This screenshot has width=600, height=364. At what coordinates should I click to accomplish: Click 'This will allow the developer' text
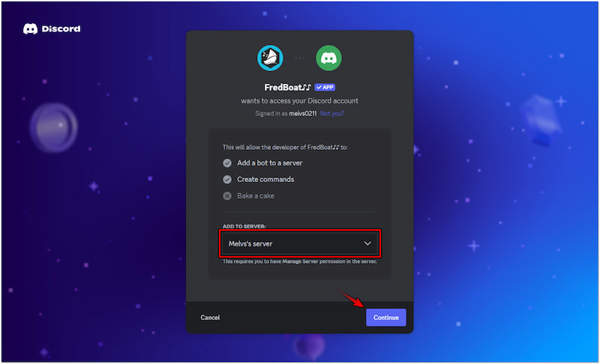point(285,148)
